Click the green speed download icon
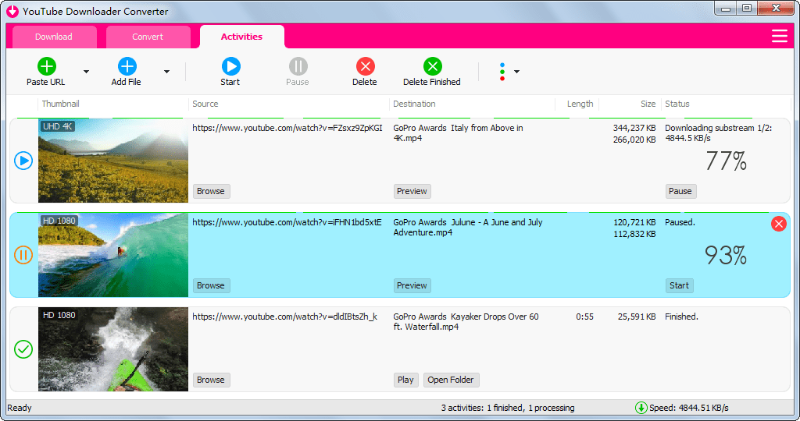 tap(641, 408)
